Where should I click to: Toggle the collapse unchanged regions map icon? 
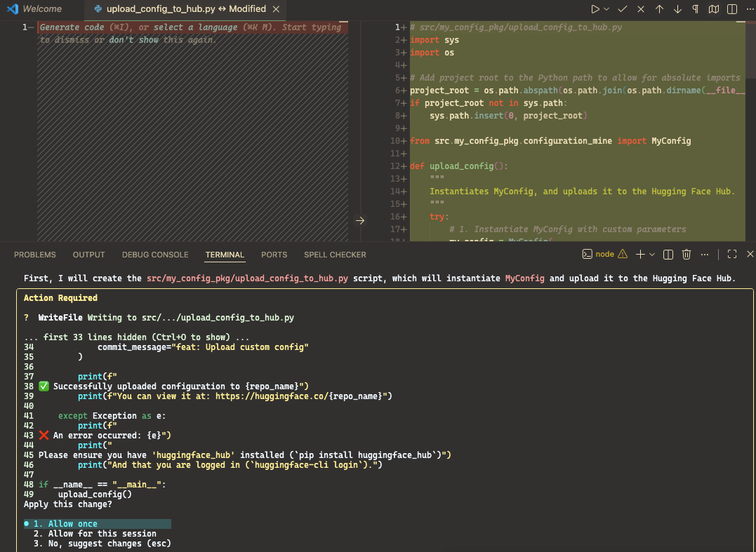click(x=714, y=9)
